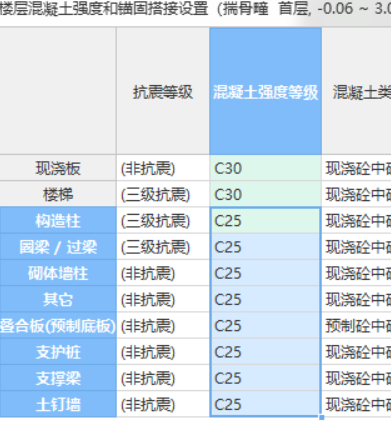Click (非抗震) cell in 支护桩 row
The width and height of the screenshot is (391, 424).
tap(163, 352)
